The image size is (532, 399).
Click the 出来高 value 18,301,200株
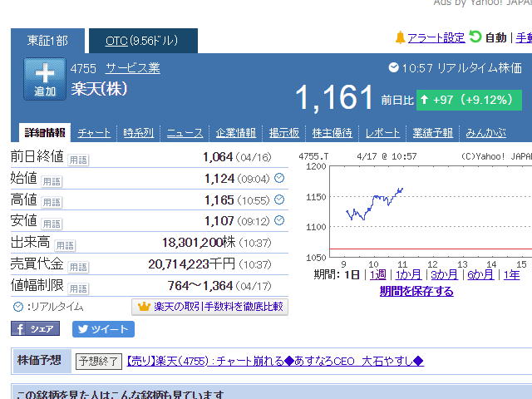tap(199, 242)
